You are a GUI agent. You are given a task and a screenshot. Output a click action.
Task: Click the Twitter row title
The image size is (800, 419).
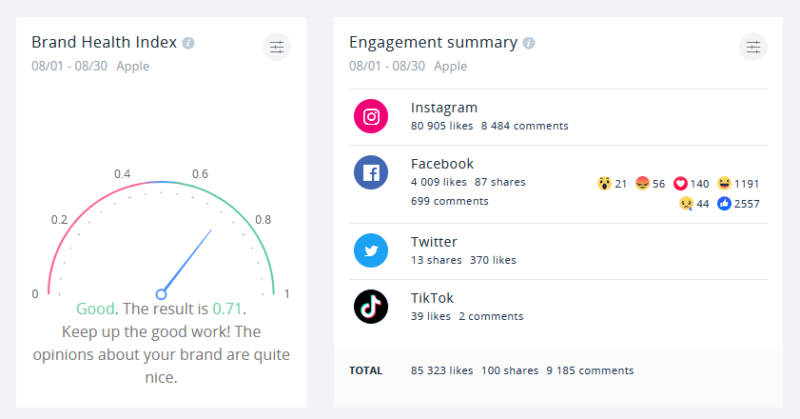pyautogui.click(x=434, y=242)
